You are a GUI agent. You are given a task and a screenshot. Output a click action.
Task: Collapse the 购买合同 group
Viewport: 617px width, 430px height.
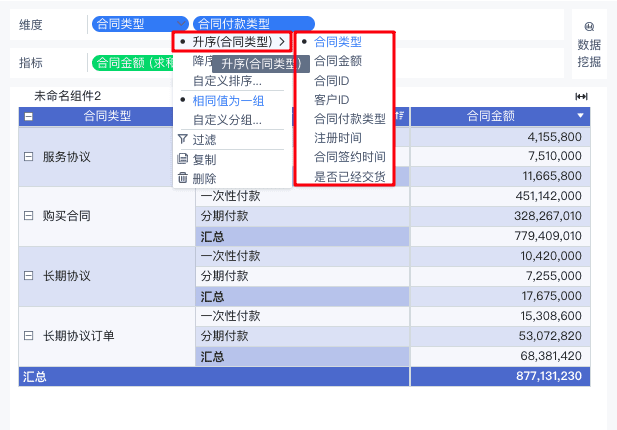(28, 216)
